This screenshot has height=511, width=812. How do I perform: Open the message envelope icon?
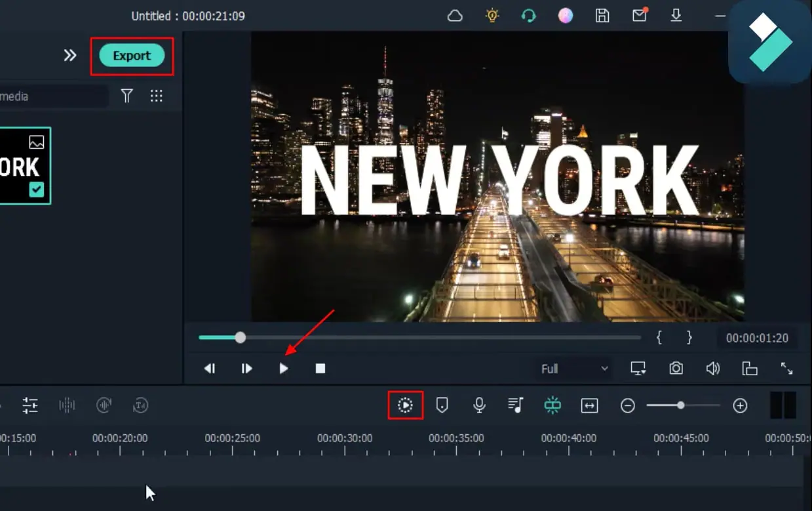(640, 15)
